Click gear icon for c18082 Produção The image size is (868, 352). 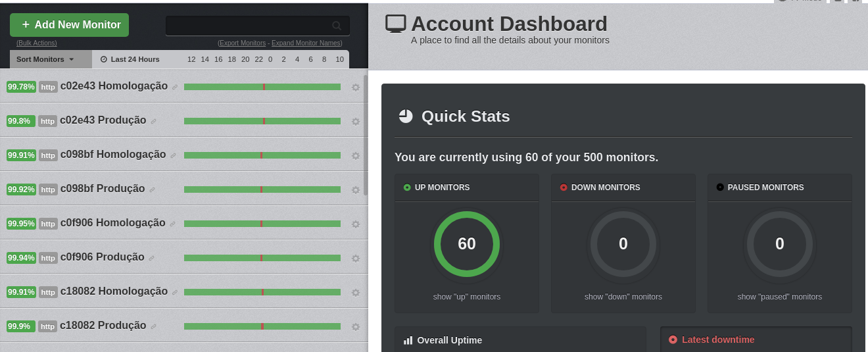coord(356,327)
